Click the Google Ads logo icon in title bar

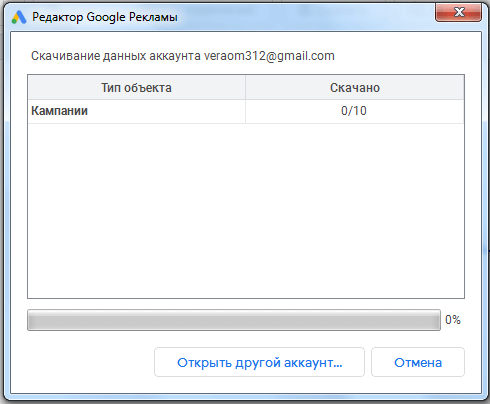coord(19,17)
